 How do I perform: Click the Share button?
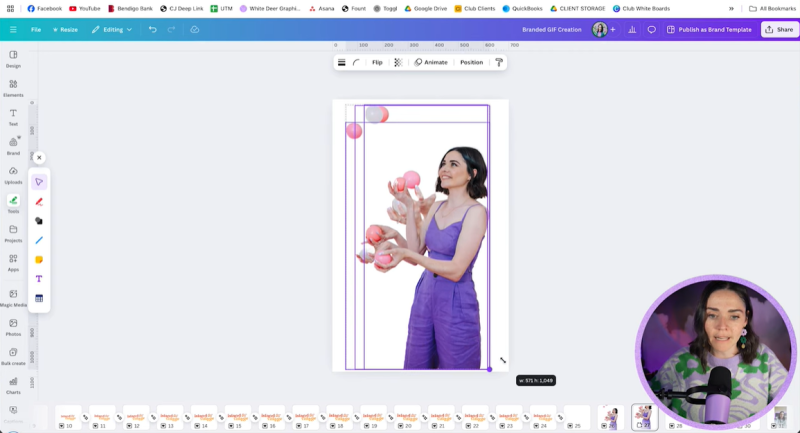[780, 30]
